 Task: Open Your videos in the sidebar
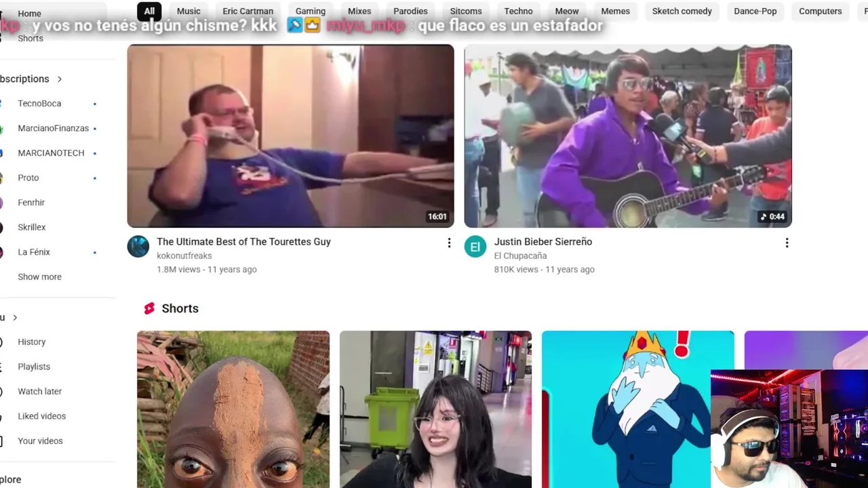point(40,441)
